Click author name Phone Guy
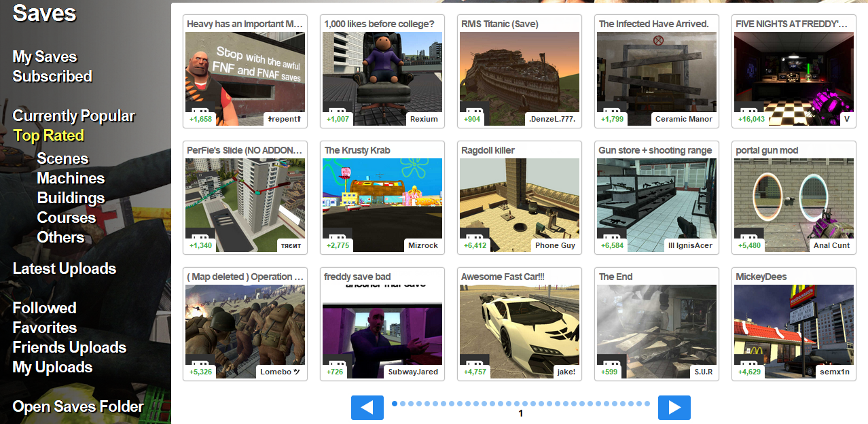 (x=555, y=245)
